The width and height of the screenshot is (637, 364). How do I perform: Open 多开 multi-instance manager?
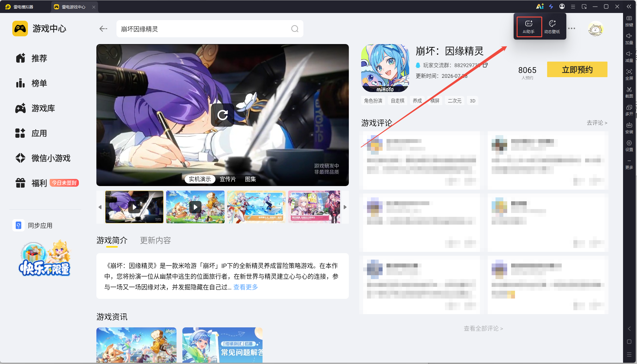pyautogui.click(x=629, y=110)
